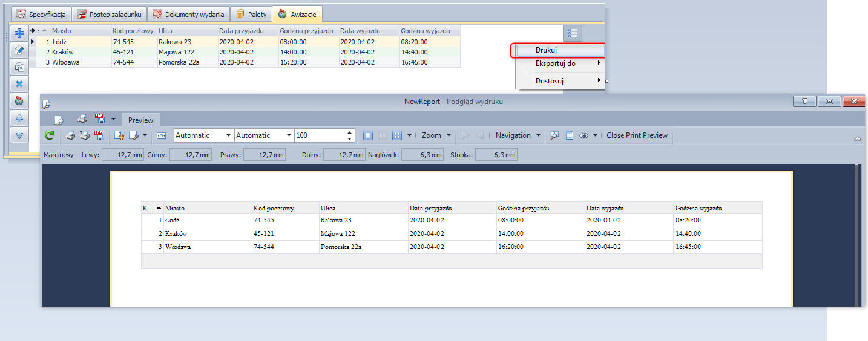Toggle the single page view button

(x=367, y=136)
